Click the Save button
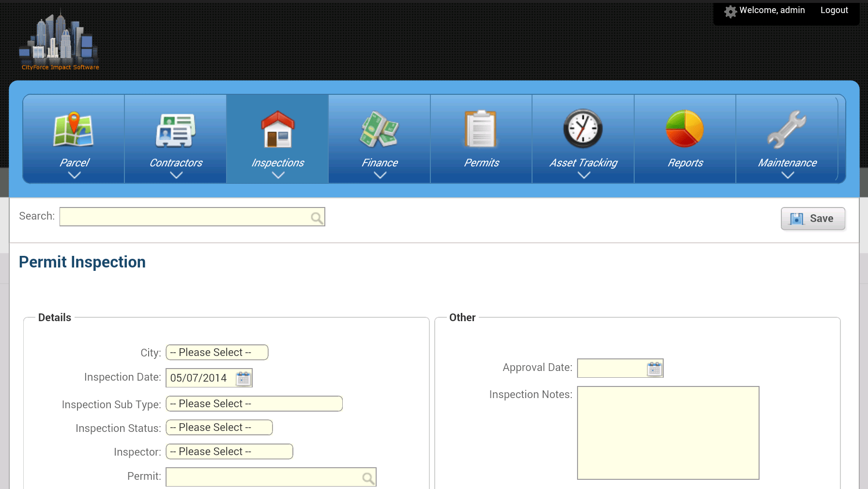This screenshot has width=868, height=489. pos(813,218)
